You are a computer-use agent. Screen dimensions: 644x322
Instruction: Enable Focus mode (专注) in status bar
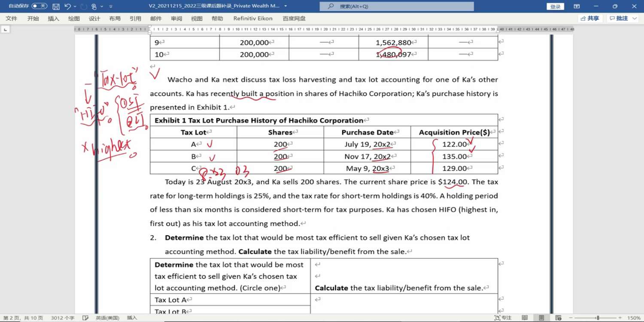[x=503, y=318]
